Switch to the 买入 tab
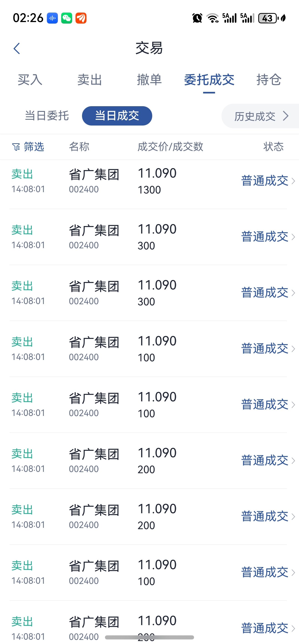The height and width of the screenshot is (644, 299). [30, 80]
